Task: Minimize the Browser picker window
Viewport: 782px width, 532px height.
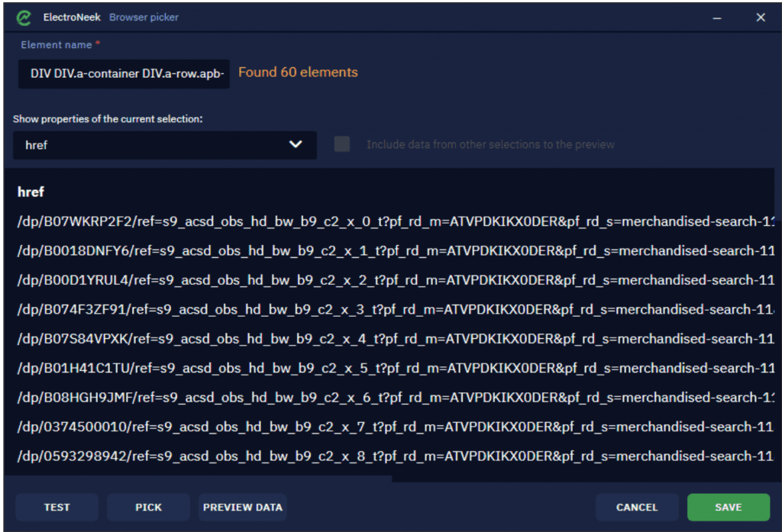Action: pos(716,18)
